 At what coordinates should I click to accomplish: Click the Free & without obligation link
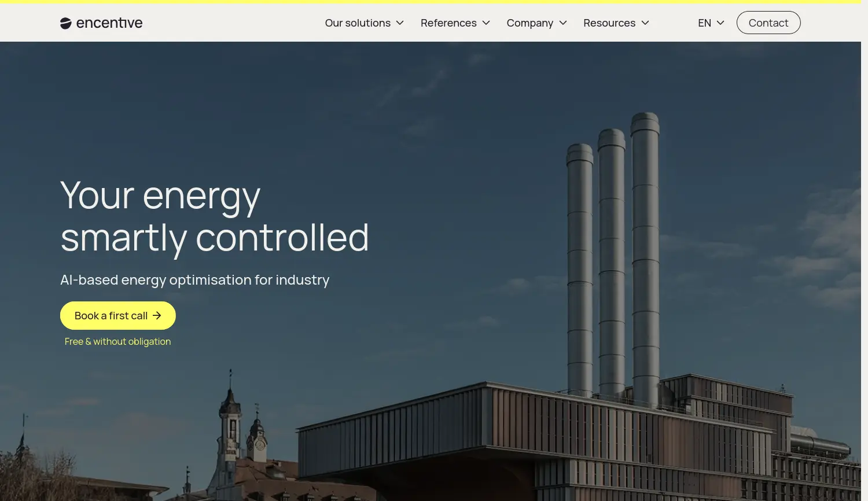pyautogui.click(x=117, y=341)
